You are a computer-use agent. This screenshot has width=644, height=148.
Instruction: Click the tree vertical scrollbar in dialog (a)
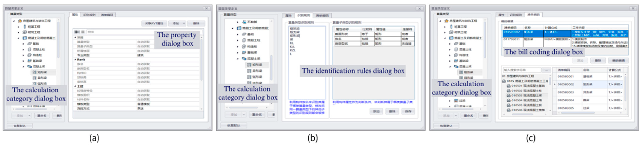pos(58,40)
